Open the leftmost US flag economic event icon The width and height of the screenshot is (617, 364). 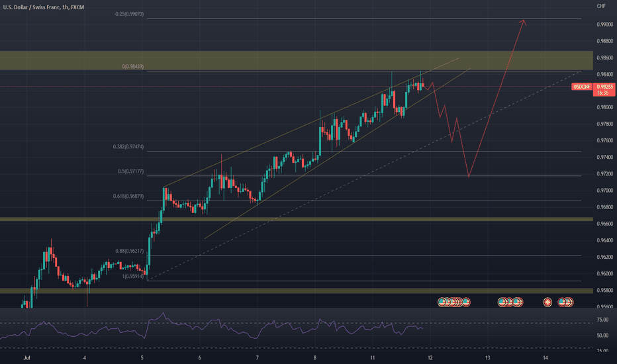click(442, 302)
